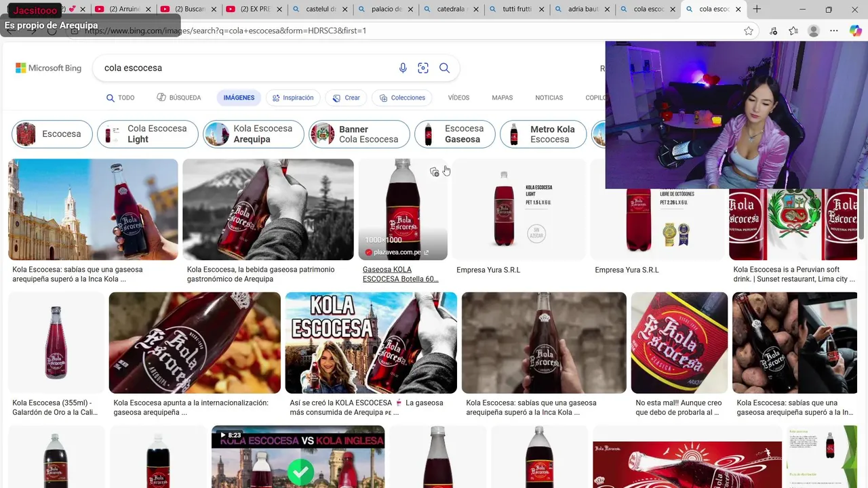Open the Crear button

[346, 98]
